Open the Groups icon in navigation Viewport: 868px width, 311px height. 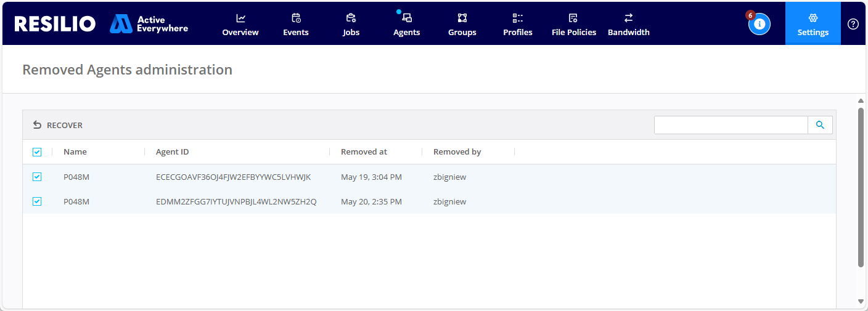(x=462, y=18)
